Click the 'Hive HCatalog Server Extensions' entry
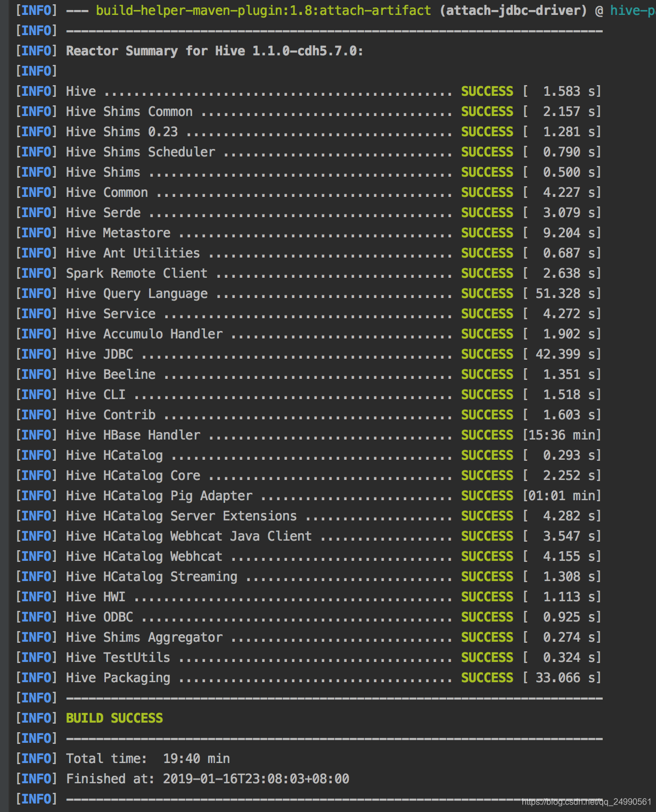656x812 pixels. point(182,516)
